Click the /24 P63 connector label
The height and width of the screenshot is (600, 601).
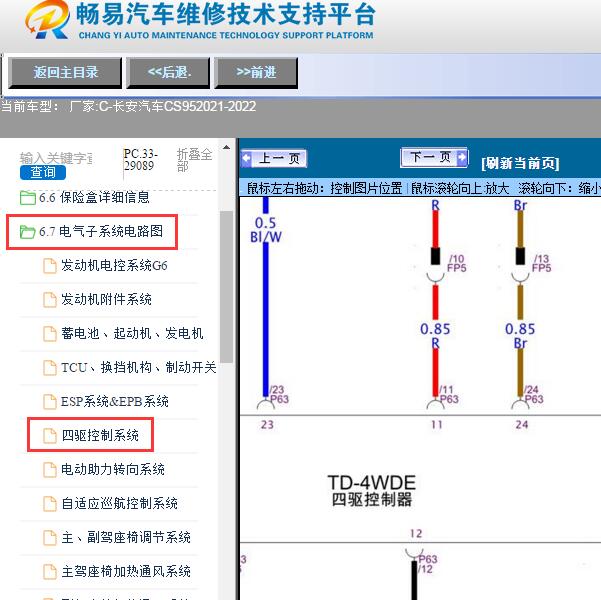534,395
